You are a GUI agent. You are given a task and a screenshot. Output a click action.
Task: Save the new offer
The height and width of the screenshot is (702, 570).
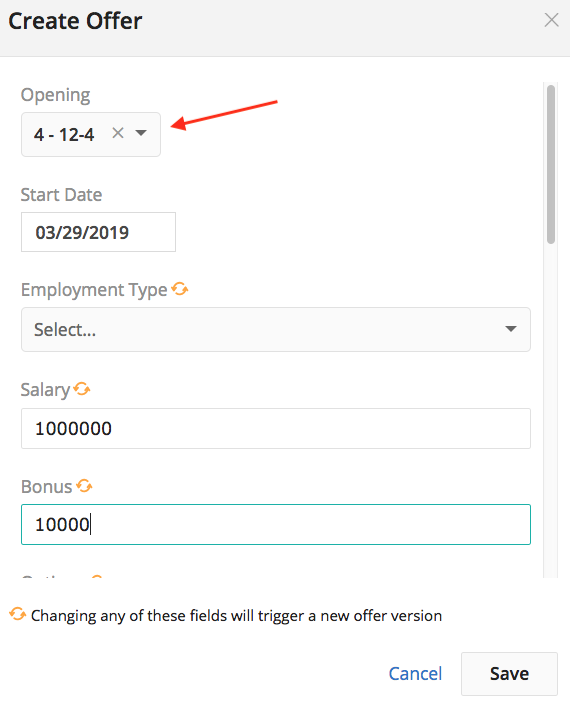point(509,673)
